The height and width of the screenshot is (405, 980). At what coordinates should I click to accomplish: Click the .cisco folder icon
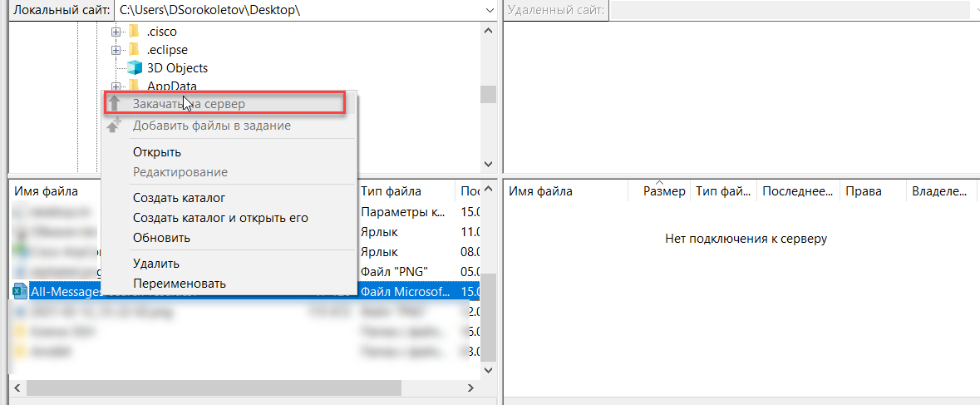click(x=133, y=32)
